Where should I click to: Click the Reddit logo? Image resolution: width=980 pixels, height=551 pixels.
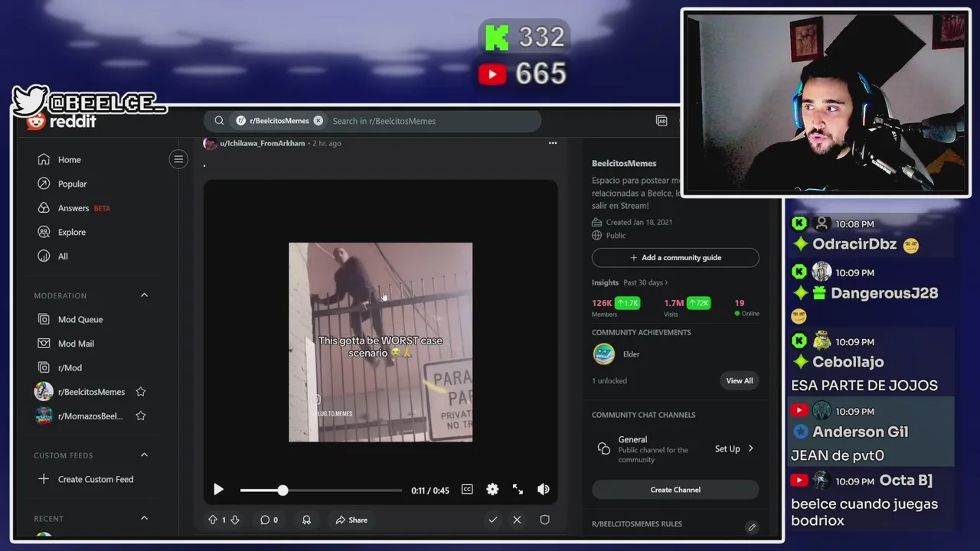61,121
